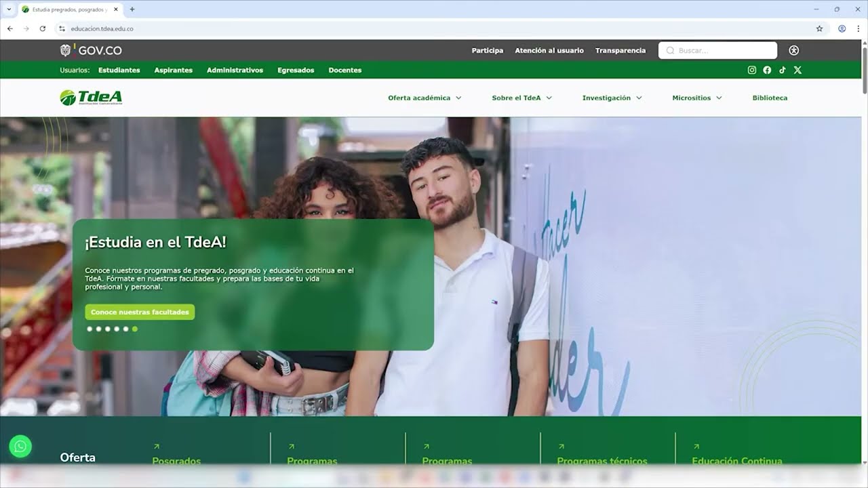The image size is (868, 488).
Task: Open the browser three-dot menu
Action: pyautogui.click(x=859, y=28)
